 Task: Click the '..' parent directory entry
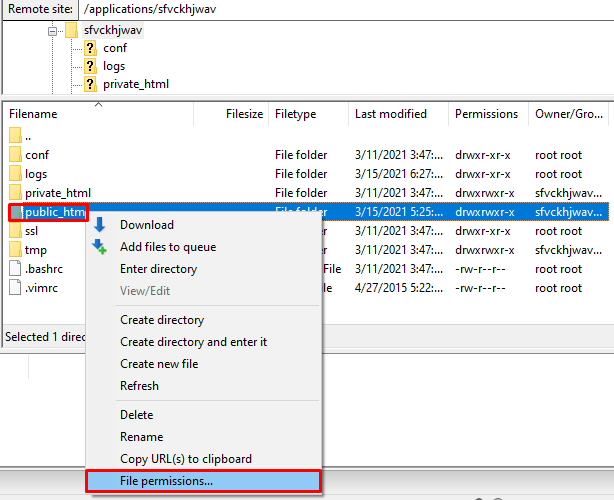(28, 137)
